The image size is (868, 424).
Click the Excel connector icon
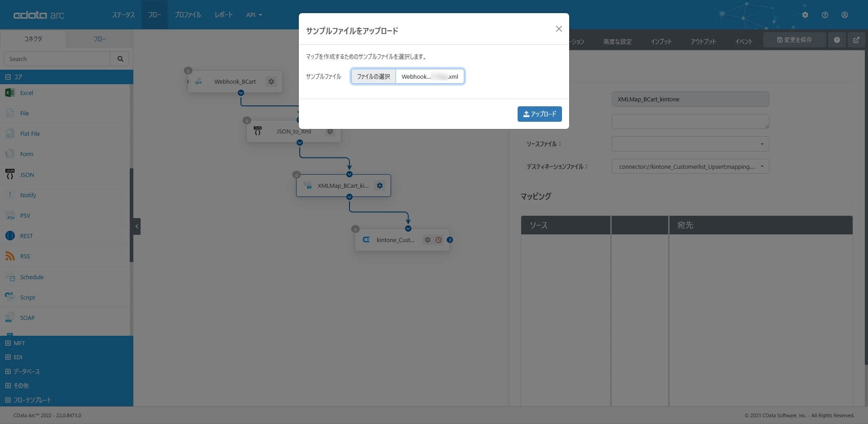tap(9, 93)
